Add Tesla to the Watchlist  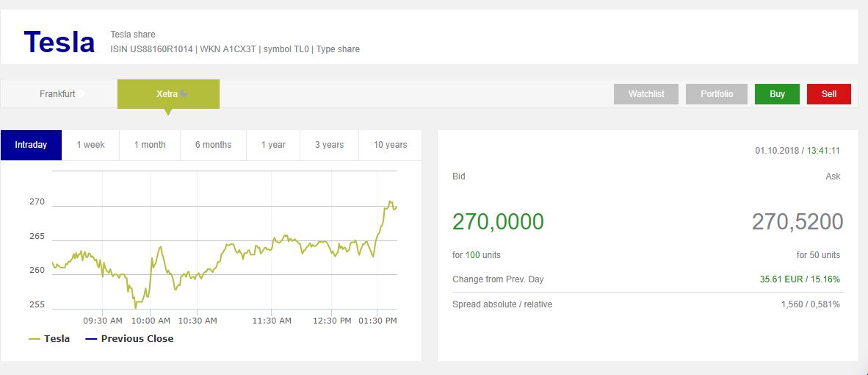pyautogui.click(x=646, y=94)
